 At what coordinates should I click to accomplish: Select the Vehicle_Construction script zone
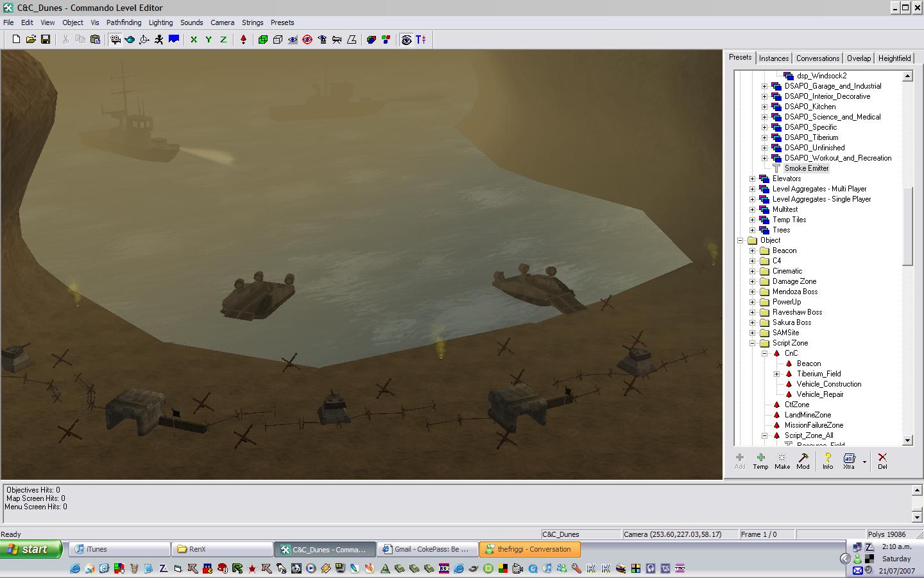pyautogui.click(x=828, y=384)
